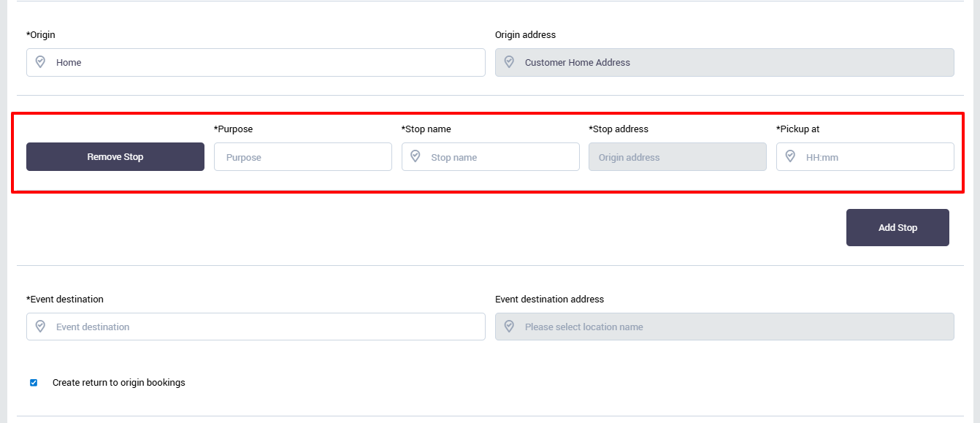This screenshot has width=980, height=423.
Task: Click the pin icon in Stop name field
Action: pyautogui.click(x=416, y=156)
